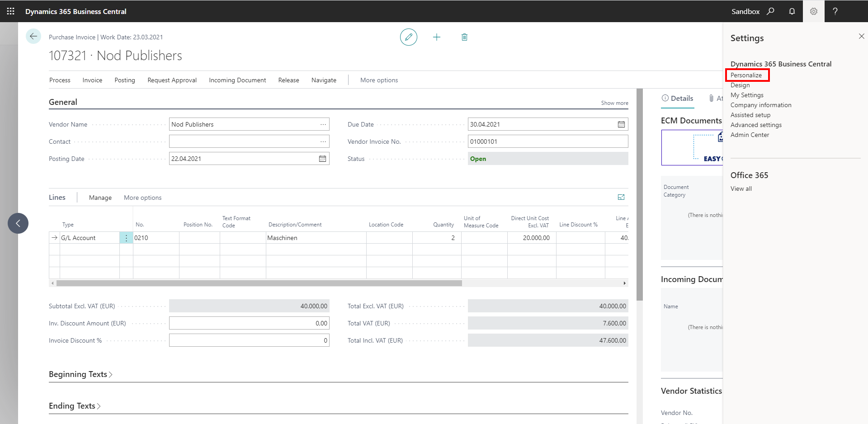Expand the Ending Texts section
Screen dimensions: 868x424
click(75, 406)
